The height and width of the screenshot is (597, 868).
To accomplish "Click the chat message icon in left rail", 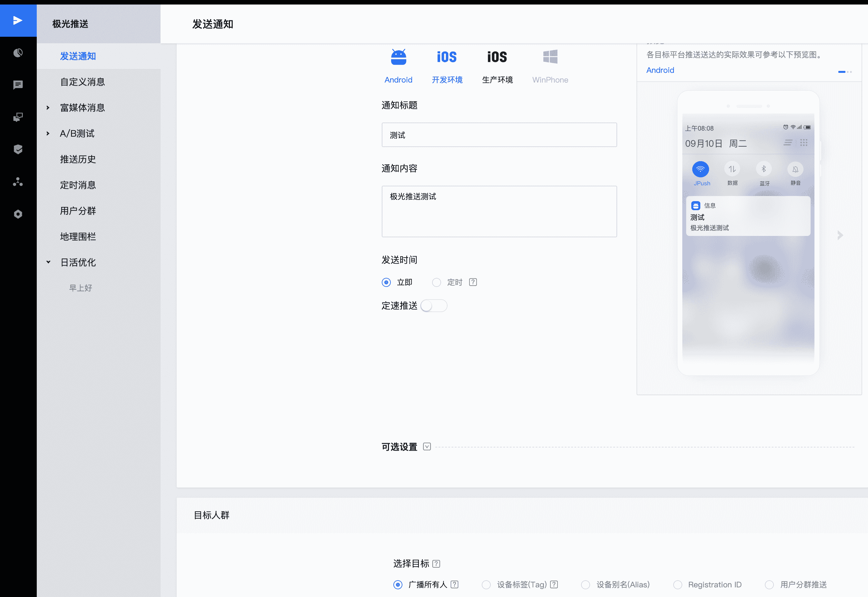I will [x=18, y=85].
